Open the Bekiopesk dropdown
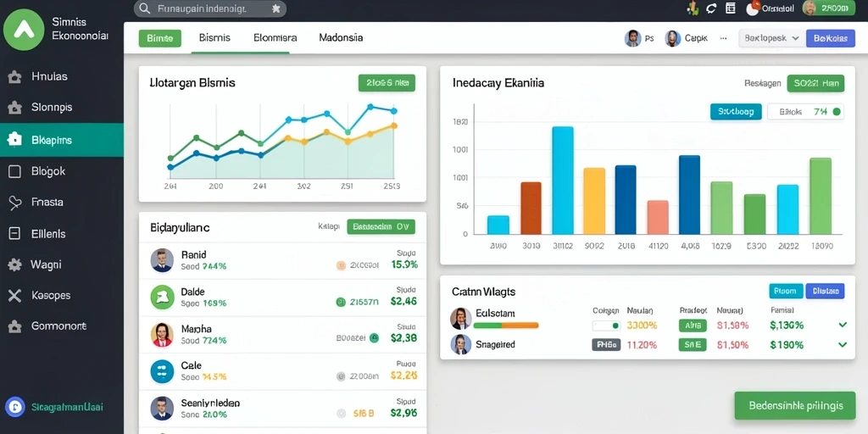This screenshot has width=868, height=434. 771,38
